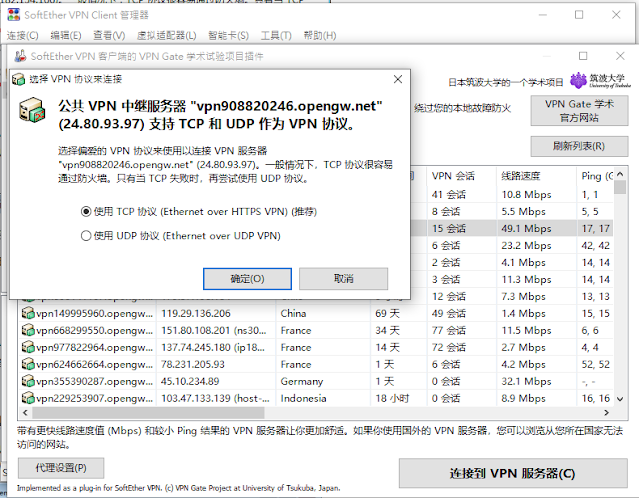Select IP 103.47.133.139 cell
This screenshot has width=639, height=498.
216,398
